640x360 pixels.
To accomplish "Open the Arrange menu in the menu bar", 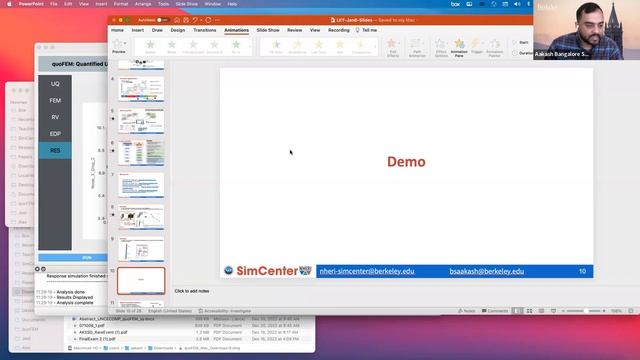I will pyautogui.click(x=143, y=4).
